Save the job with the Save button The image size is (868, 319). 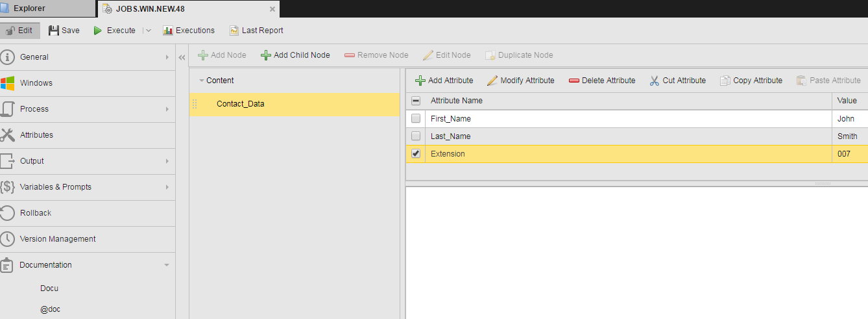pos(64,31)
